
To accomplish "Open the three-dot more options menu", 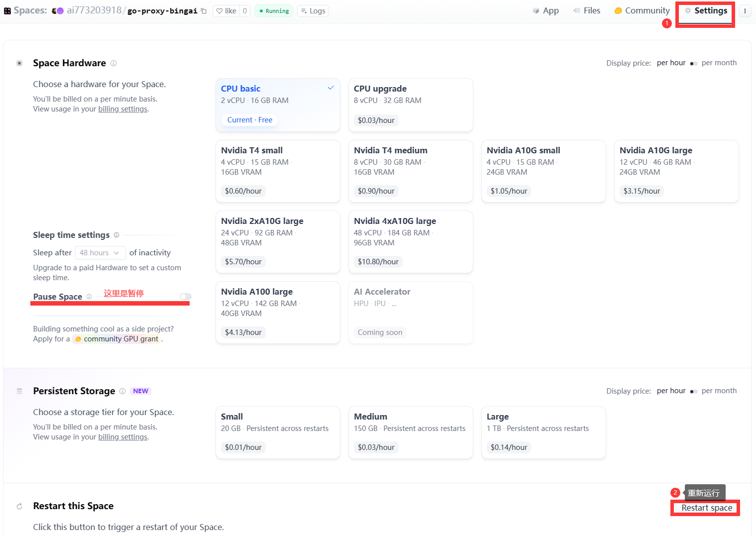I will click(x=745, y=11).
